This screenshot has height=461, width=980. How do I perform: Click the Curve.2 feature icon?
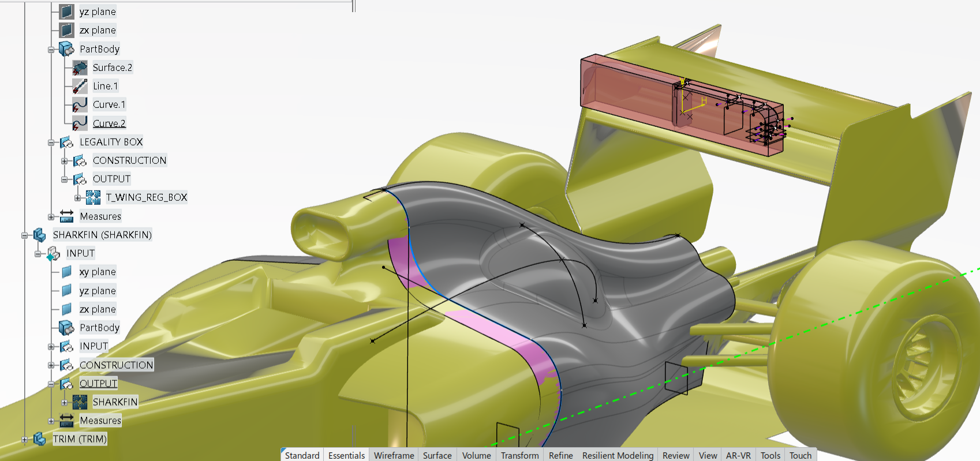click(x=80, y=123)
